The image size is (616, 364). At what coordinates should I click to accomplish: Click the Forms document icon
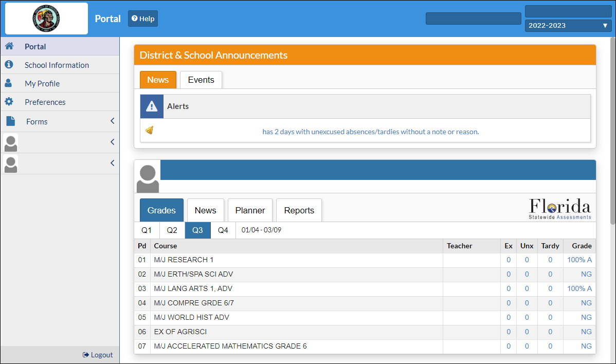pos(10,121)
